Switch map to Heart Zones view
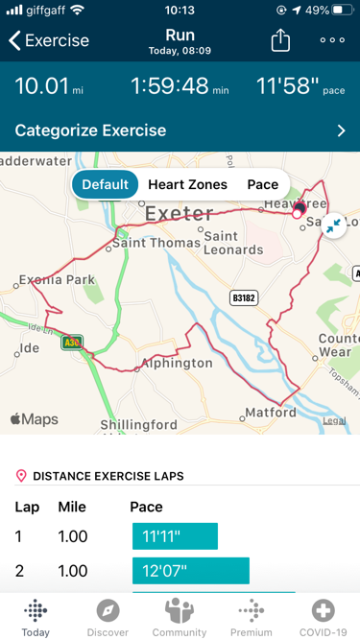Screen dimensions: 360x640 point(188,184)
